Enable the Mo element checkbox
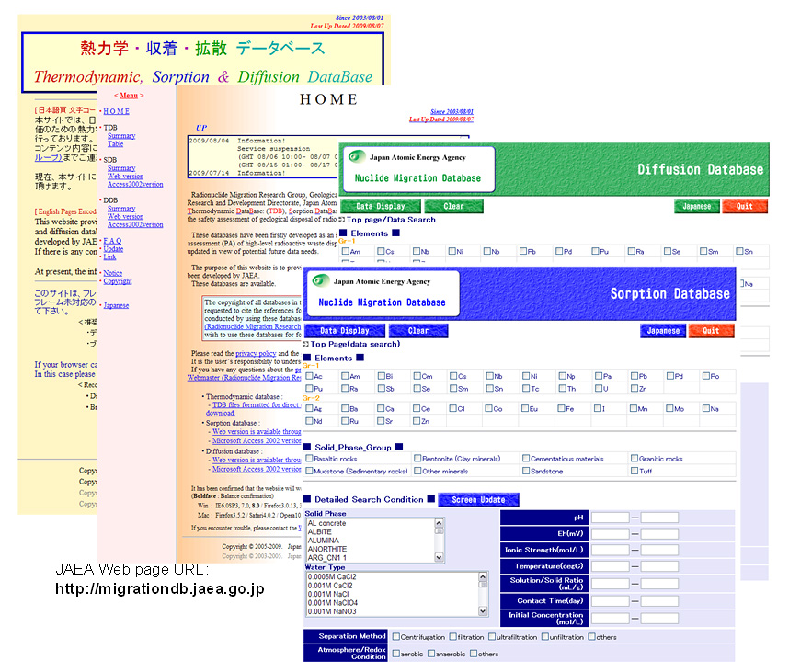The height and width of the screenshot is (672, 789). coord(669,408)
